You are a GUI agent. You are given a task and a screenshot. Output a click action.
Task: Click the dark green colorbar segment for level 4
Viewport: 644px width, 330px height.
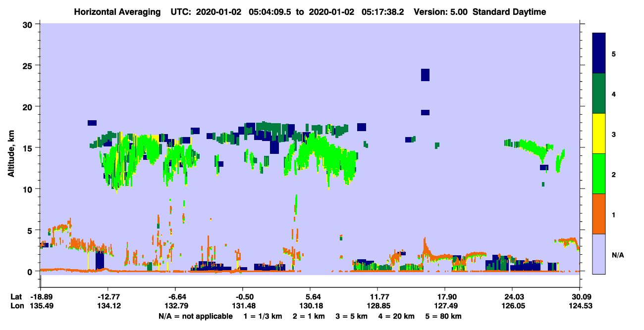599,94
